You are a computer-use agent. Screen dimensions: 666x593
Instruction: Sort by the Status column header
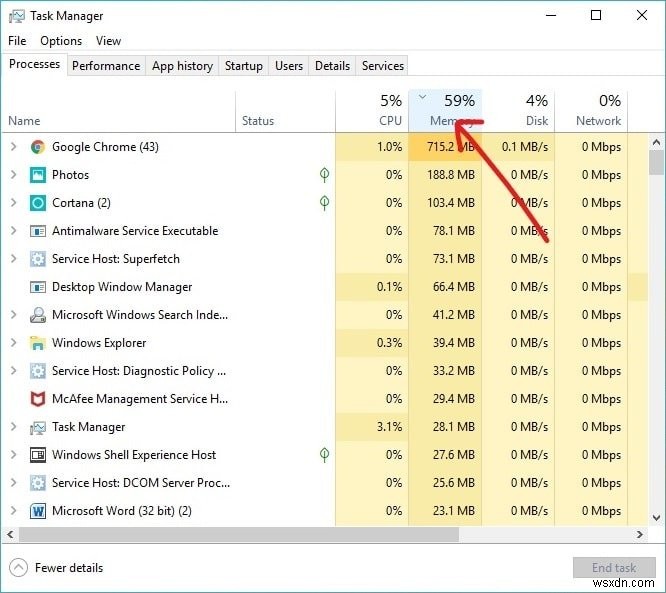coord(285,111)
